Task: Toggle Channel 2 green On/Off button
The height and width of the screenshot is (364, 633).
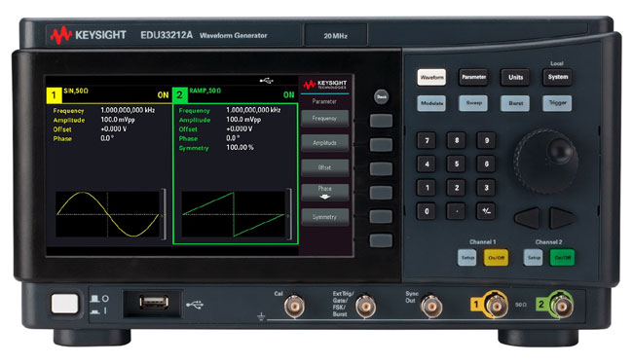Action: [x=562, y=258]
